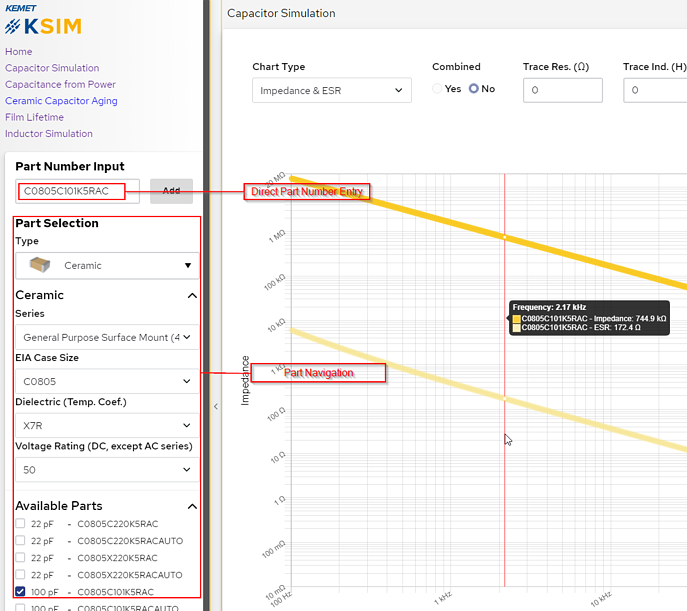
Task: Open the Capacitor Simulation link
Action: point(52,68)
